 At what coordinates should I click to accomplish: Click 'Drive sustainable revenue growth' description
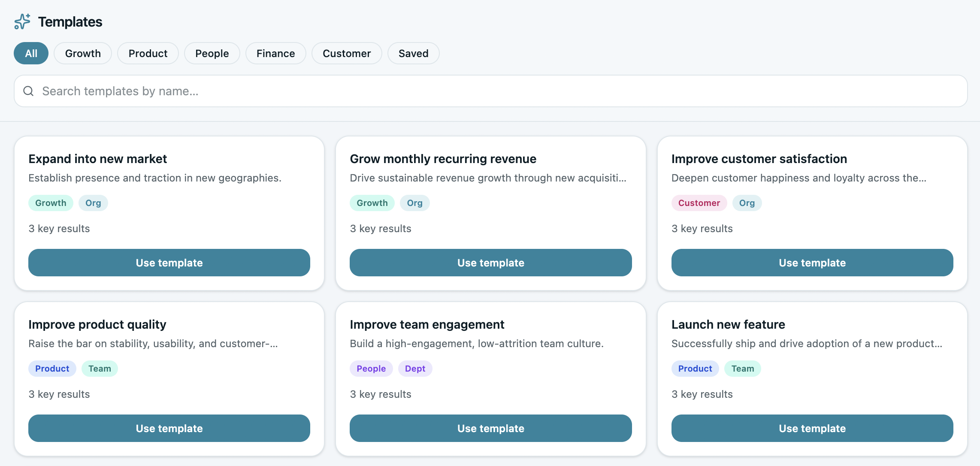[488, 178]
